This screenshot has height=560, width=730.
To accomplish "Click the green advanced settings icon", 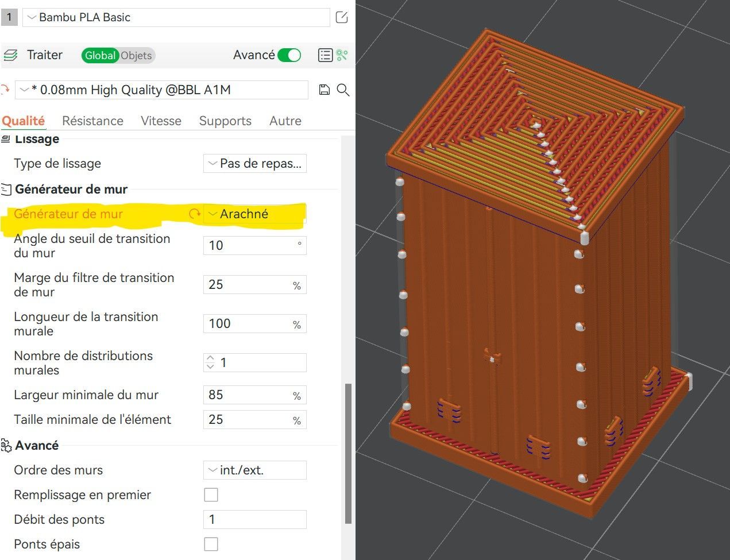I will tap(342, 55).
